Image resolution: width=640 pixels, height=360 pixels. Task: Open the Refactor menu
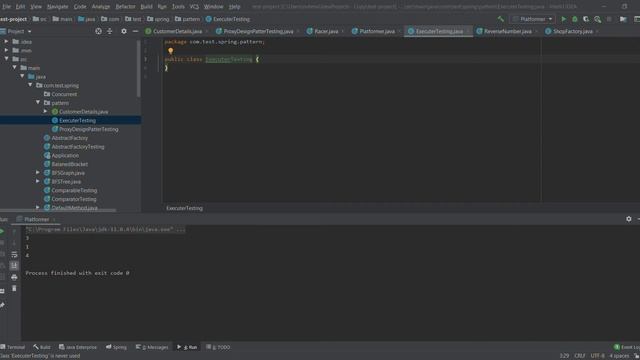(125, 7)
